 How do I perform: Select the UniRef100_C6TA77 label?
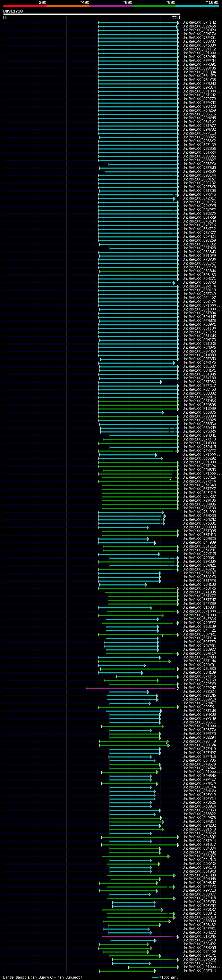pyautogui.click(x=199, y=125)
